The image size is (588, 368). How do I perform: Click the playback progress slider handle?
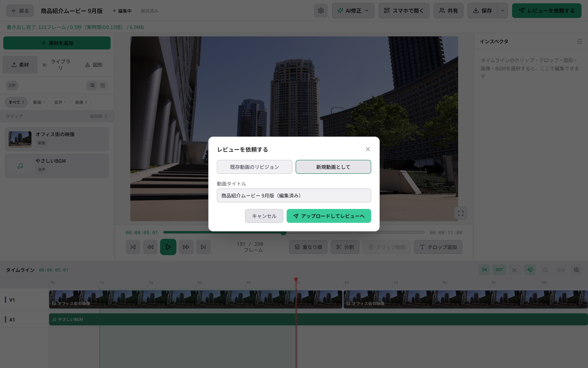click(283, 232)
